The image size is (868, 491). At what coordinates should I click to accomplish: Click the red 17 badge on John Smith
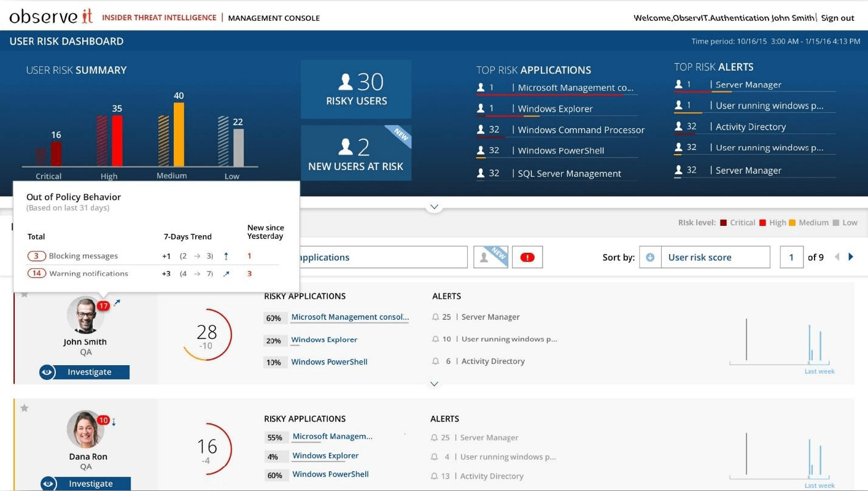(x=103, y=306)
